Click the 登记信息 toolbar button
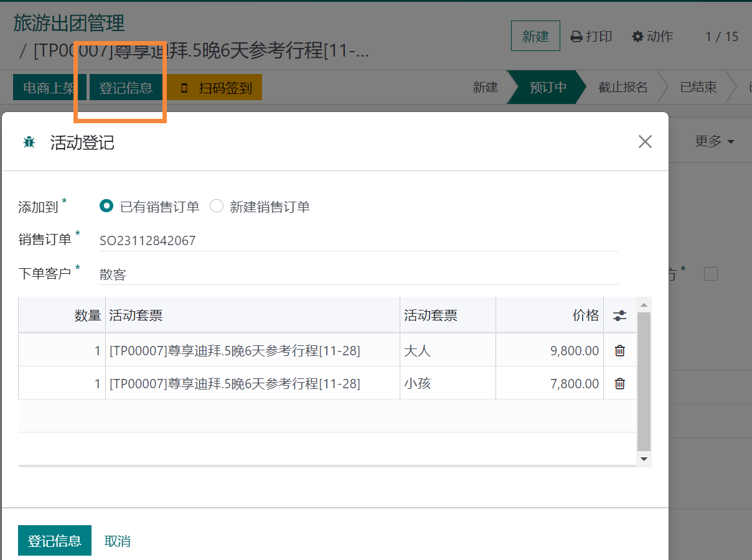Image resolution: width=752 pixels, height=560 pixels. [126, 88]
